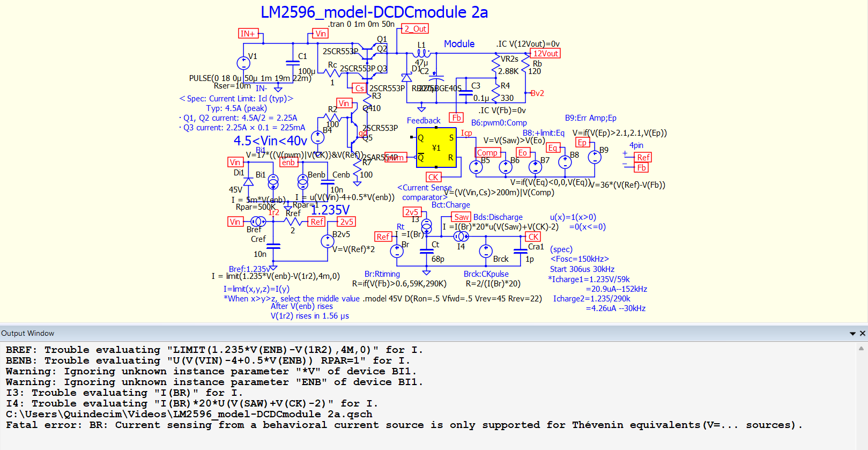Select the L1 inductor symbol

click(422, 53)
